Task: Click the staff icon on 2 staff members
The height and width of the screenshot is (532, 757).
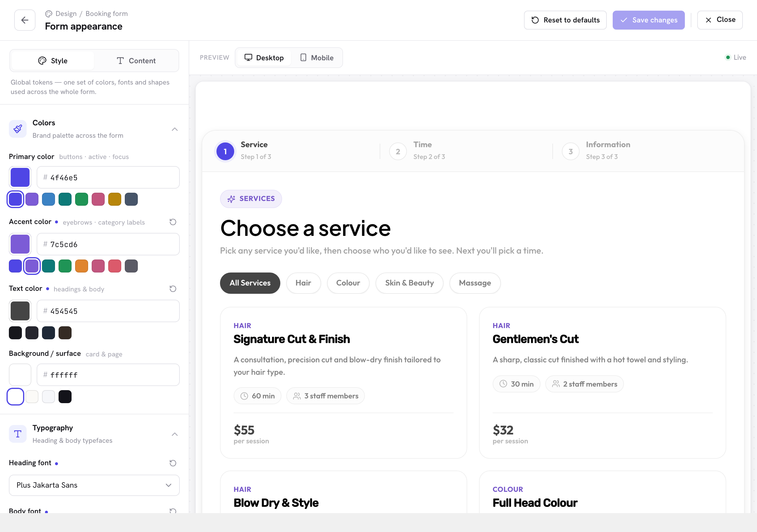Action: click(x=556, y=384)
